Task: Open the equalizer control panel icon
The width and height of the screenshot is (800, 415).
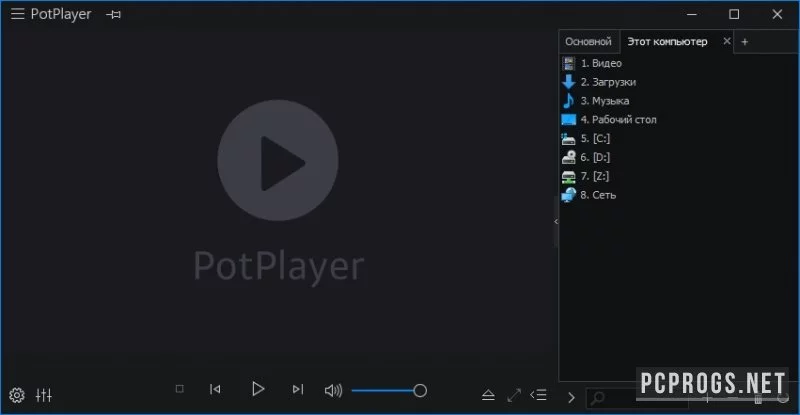Action: click(44, 395)
